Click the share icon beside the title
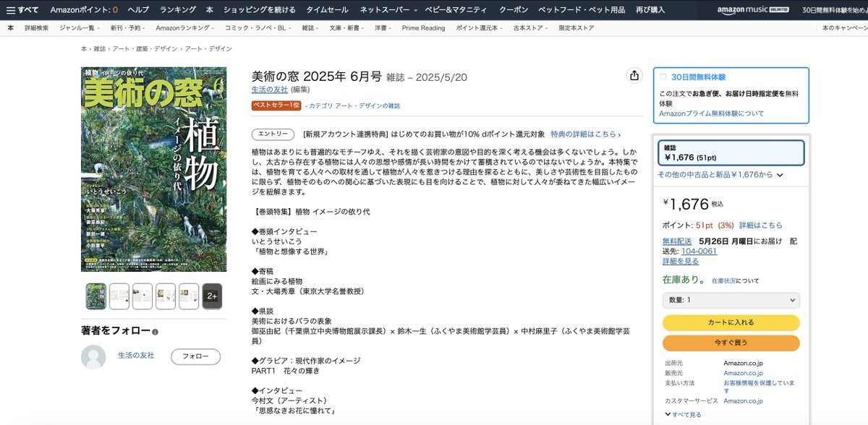868x425 pixels. [x=634, y=76]
